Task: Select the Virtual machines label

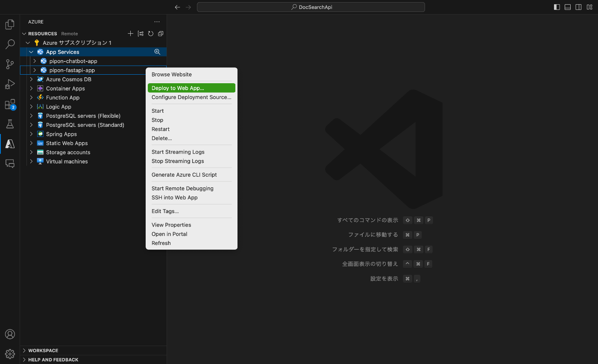Action: pyautogui.click(x=67, y=161)
